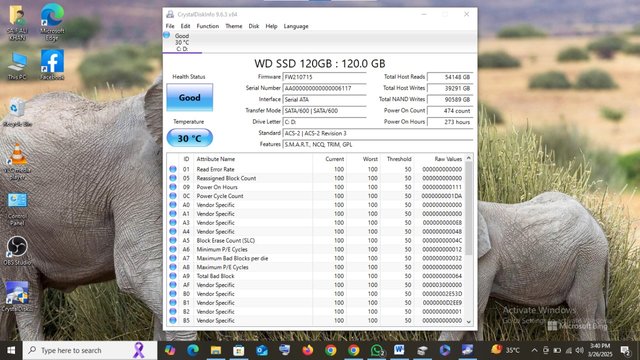Click the Serial Number field

(324, 88)
